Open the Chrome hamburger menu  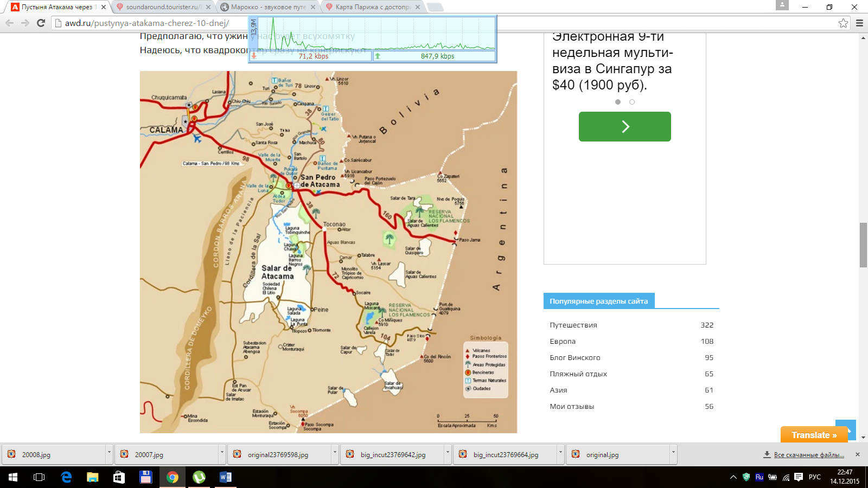pyautogui.click(x=859, y=23)
